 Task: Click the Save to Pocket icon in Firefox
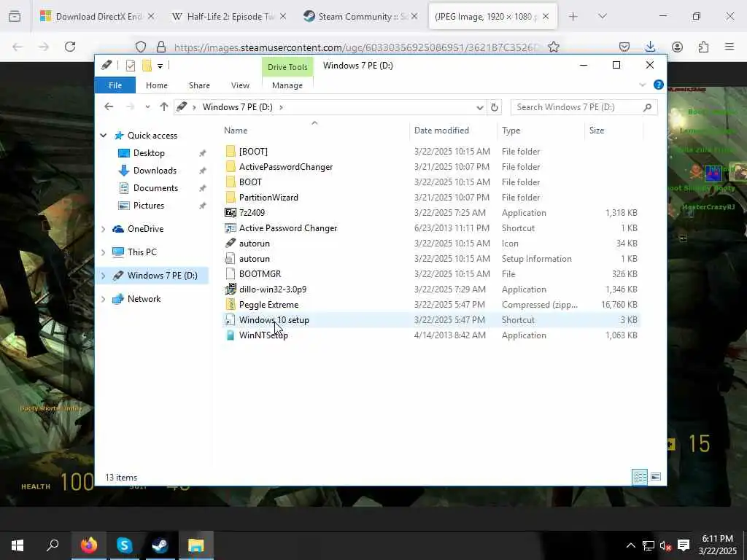tap(624, 47)
